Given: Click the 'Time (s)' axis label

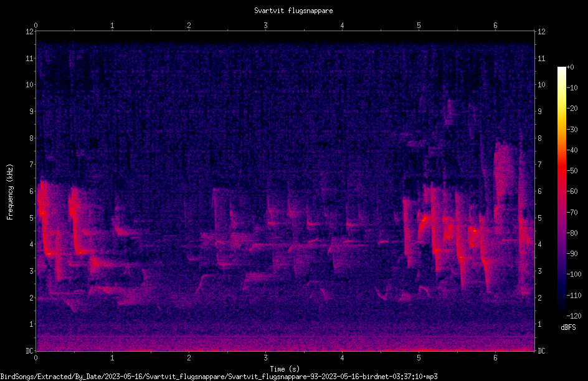Looking at the screenshot, I should (285, 369).
